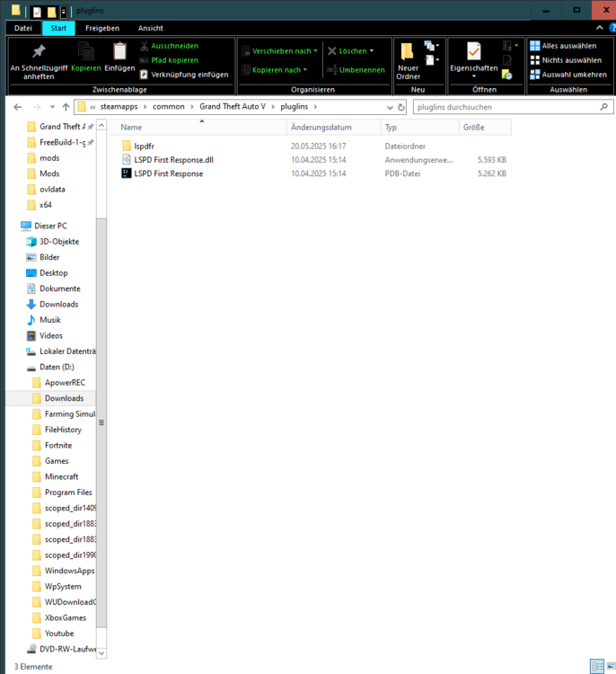Open Fortnite folder in tree
Image resolution: width=616 pixels, height=674 pixels.
pos(58,446)
